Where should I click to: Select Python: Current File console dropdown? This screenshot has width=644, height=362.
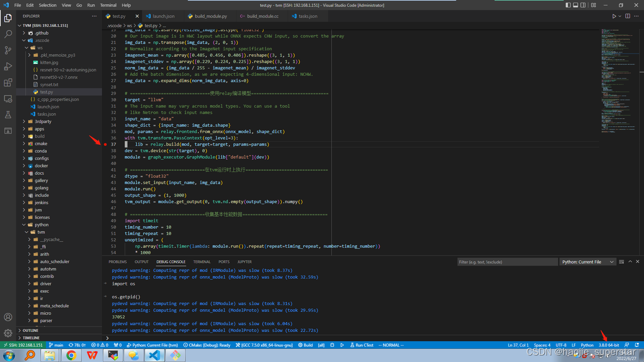tap(588, 261)
